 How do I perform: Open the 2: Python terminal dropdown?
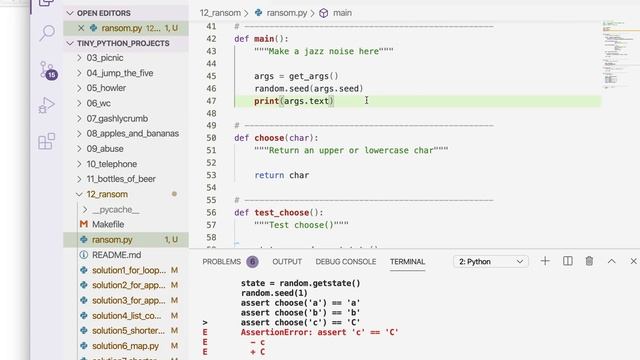tap(491, 262)
